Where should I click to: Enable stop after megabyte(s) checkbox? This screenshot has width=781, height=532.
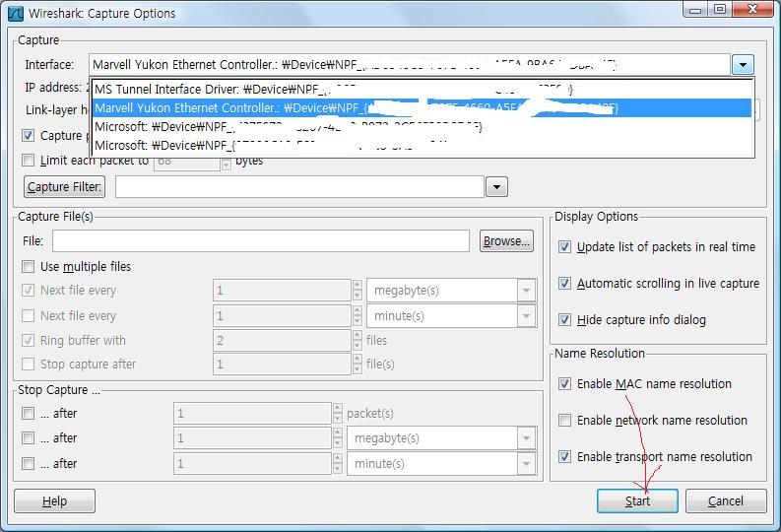pyautogui.click(x=29, y=437)
